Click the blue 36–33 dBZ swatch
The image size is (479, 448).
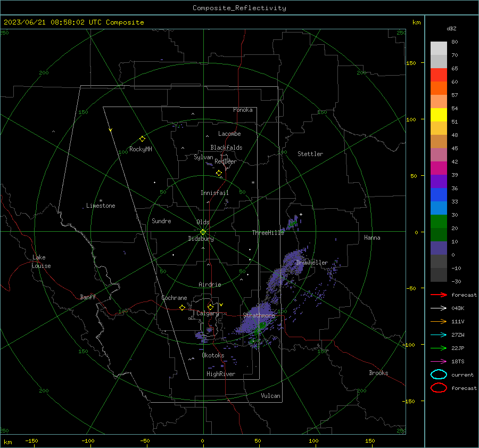pyautogui.click(x=439, y=194)
